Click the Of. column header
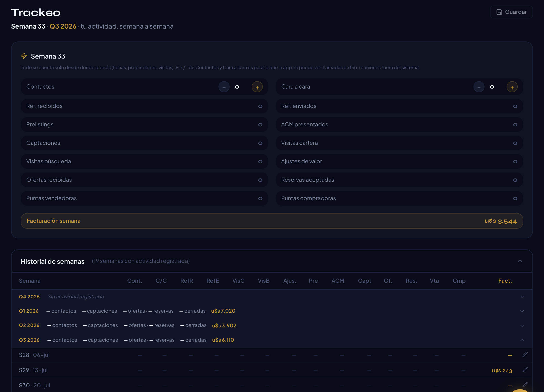This screenshot has height=392, width=544. click(388, 281)
